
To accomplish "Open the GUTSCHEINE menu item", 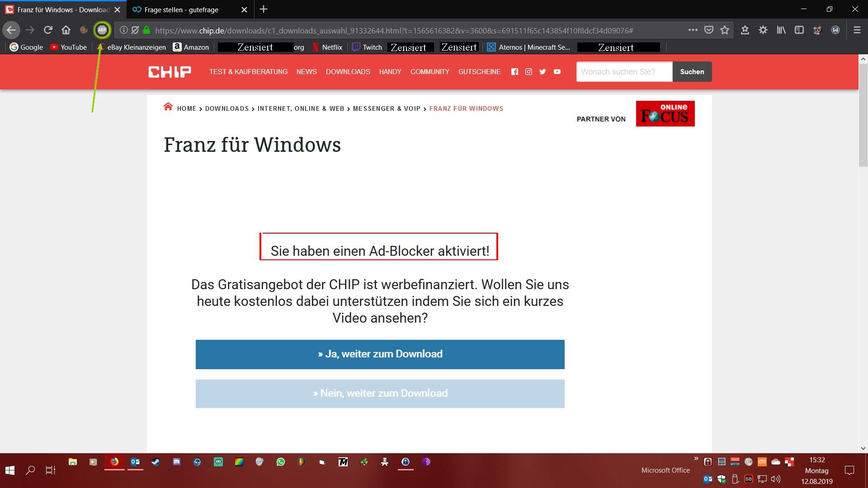I will coord(480,72).
